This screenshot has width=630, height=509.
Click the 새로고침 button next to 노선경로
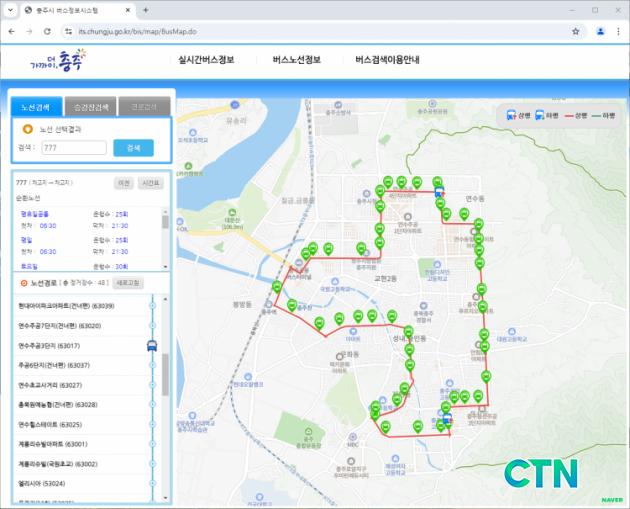(x=128, y=283)
